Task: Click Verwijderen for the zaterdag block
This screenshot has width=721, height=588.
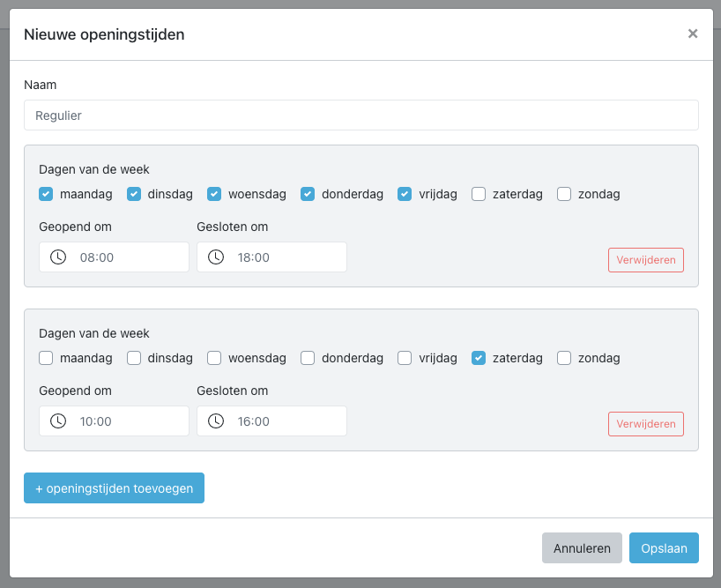Action: 645,423
